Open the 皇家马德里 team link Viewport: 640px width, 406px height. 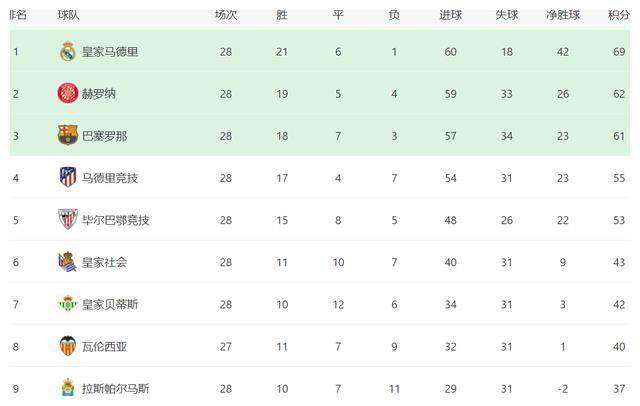pyautogui.click(x=110, y=51)
